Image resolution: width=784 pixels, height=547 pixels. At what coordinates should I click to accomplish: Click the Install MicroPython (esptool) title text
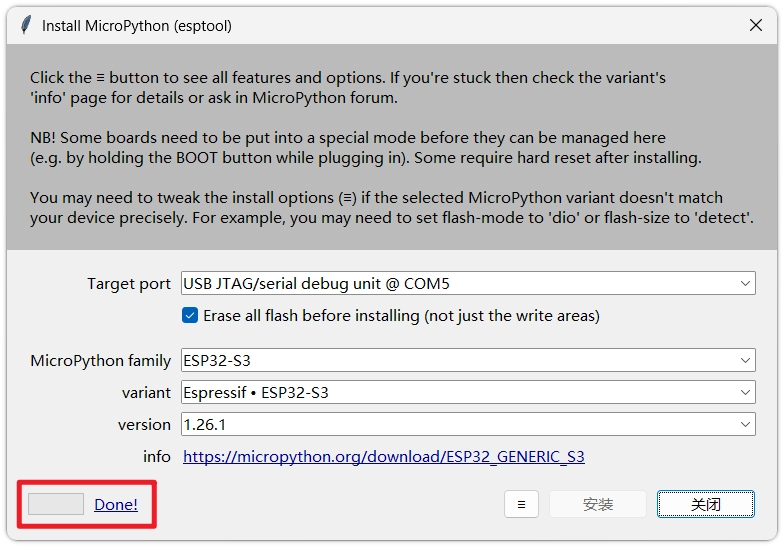[x=137, y=26]
